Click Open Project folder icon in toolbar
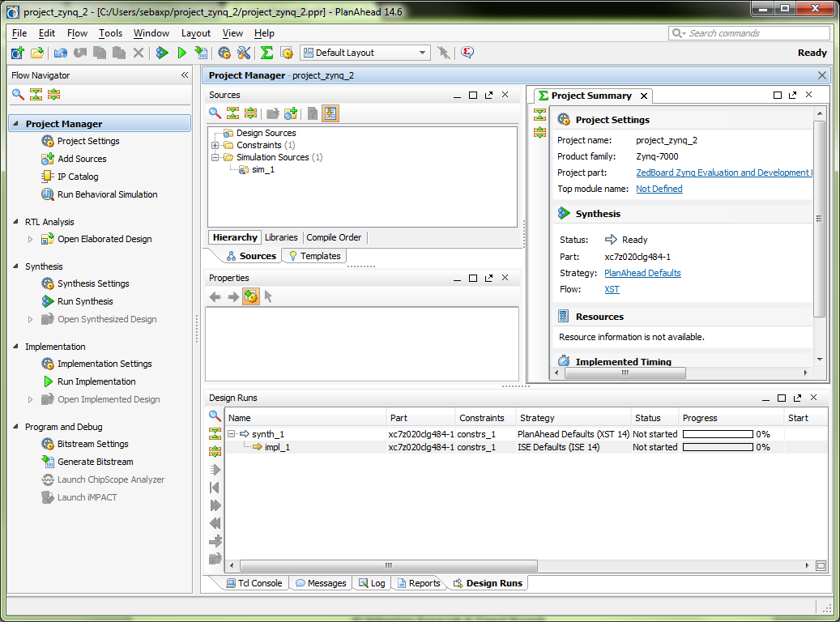Screen dimensions: 840x622 37,53
